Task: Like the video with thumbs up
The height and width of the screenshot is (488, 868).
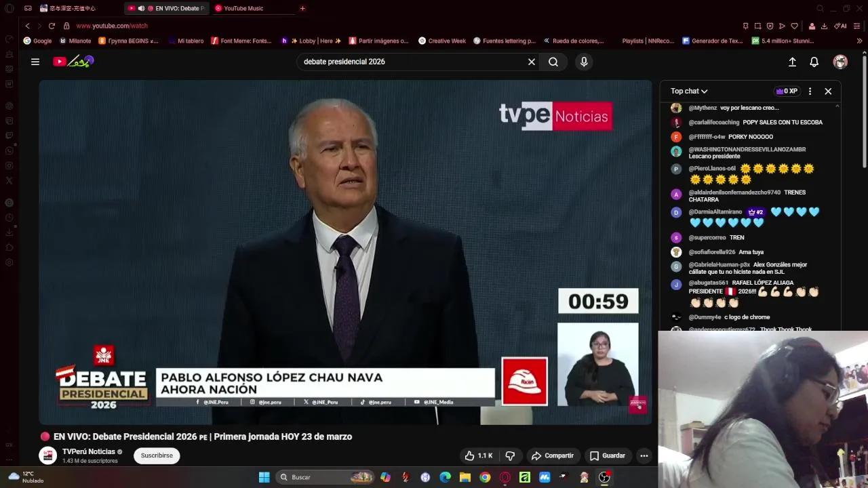Action: tap(479, 455)
